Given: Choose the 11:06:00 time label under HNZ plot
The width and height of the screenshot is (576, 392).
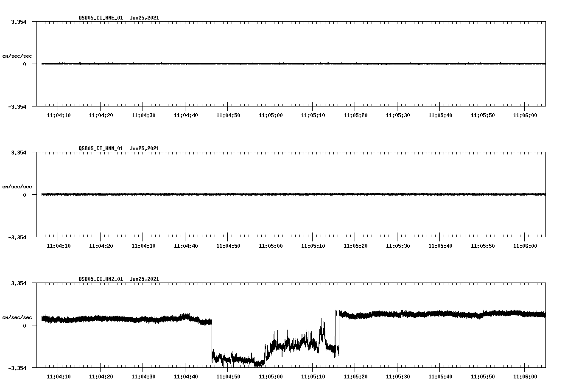Looking at the screenshot, I should click(x=525, y=377).
